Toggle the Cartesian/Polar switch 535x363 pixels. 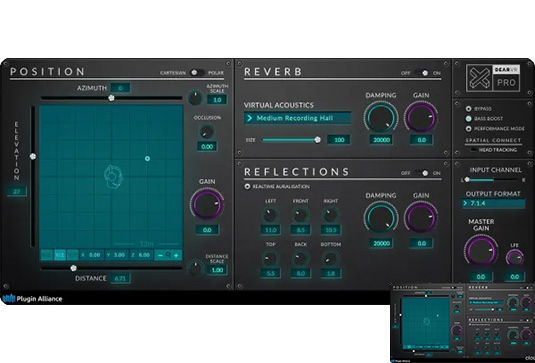click(x=197, y=73)
